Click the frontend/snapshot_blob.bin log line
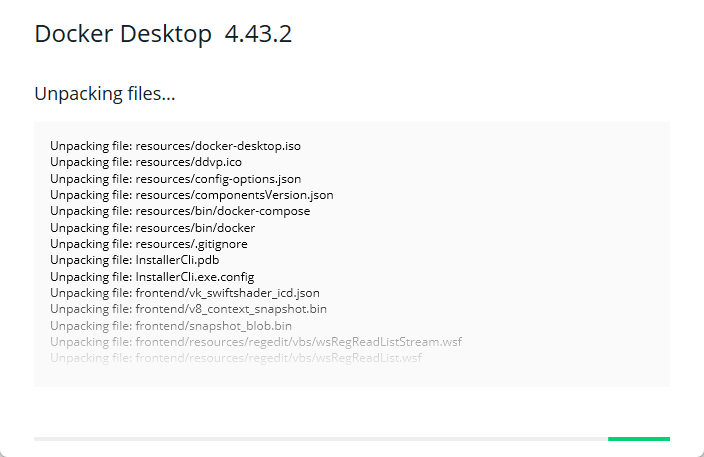This screenshot has height=457, width=704. click(x=171, y=326)
